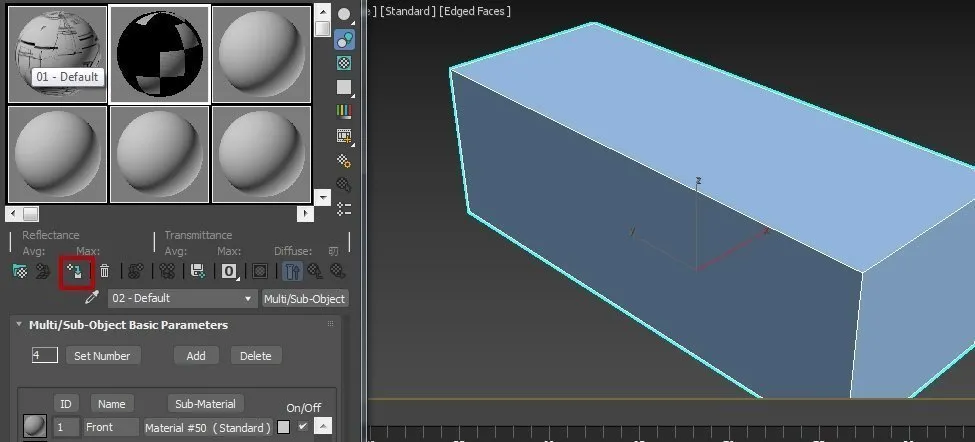Toggle the Backlight icon in side toolbar

point(344,40)
